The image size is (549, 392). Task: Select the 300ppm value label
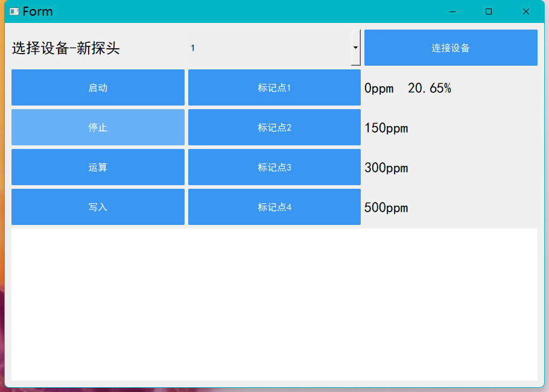(x=386, y=168)
